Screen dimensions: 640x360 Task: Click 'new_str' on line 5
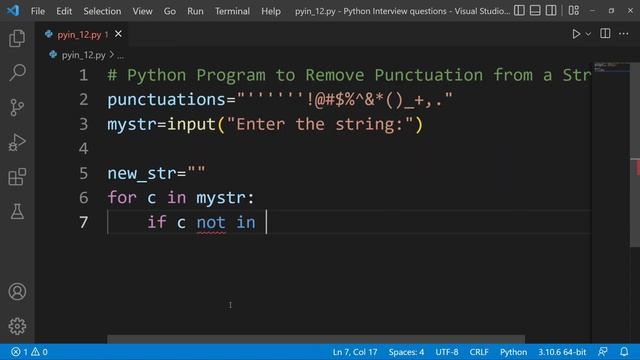point(142,174)
